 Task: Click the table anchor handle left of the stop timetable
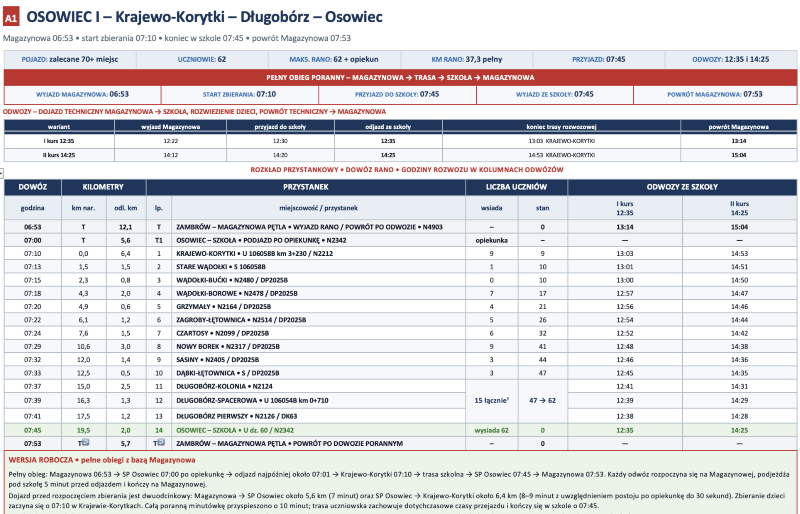point(2,173)
